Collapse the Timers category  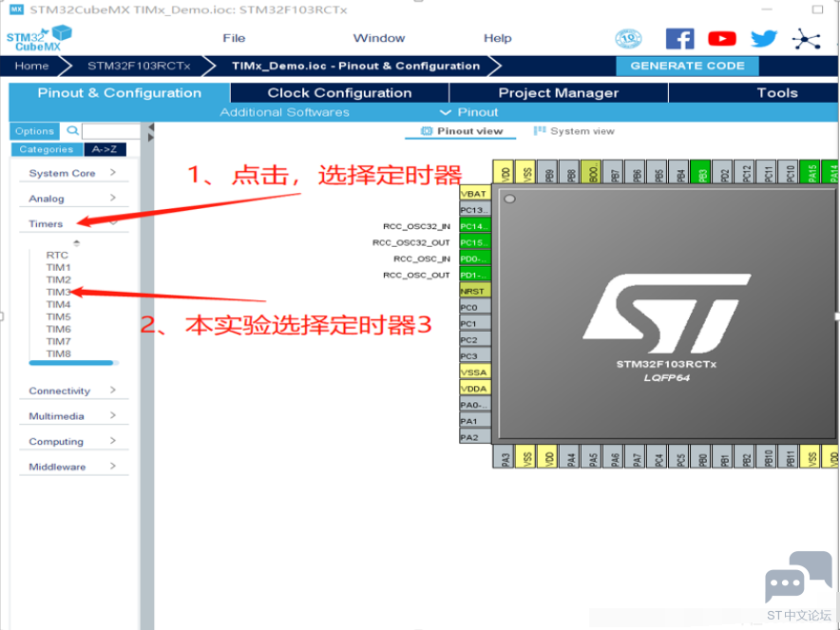(x=73, y=224)
